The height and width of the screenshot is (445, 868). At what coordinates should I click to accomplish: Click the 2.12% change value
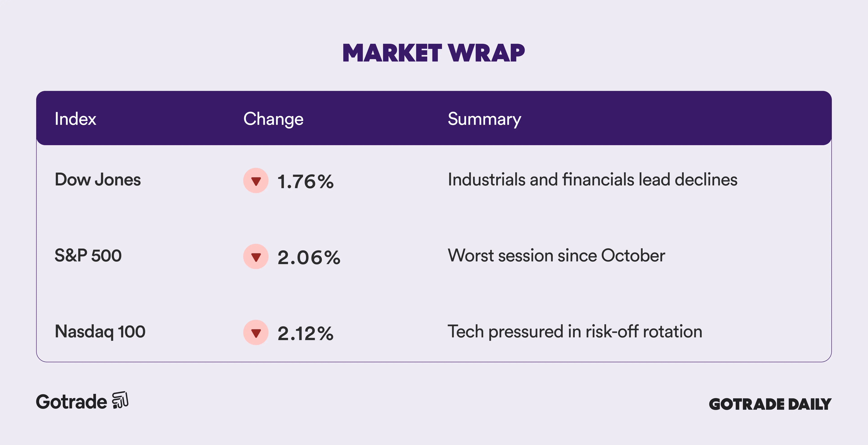(x=305, y=333)
